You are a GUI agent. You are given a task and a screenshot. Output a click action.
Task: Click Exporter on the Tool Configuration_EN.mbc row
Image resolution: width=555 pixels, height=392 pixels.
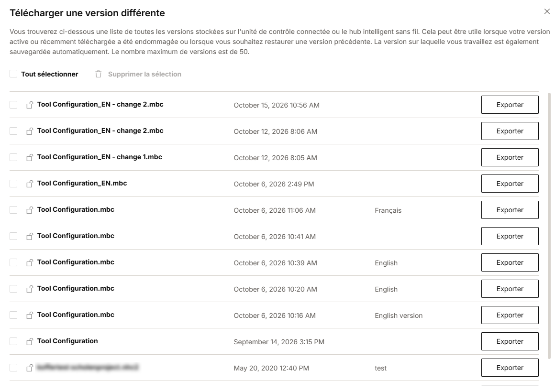pos(510,184)
